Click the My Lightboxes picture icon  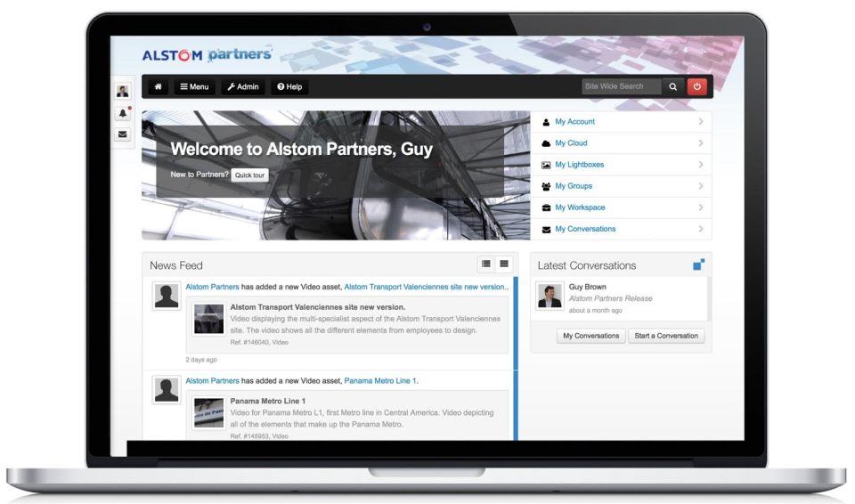(x=546, y=165)
